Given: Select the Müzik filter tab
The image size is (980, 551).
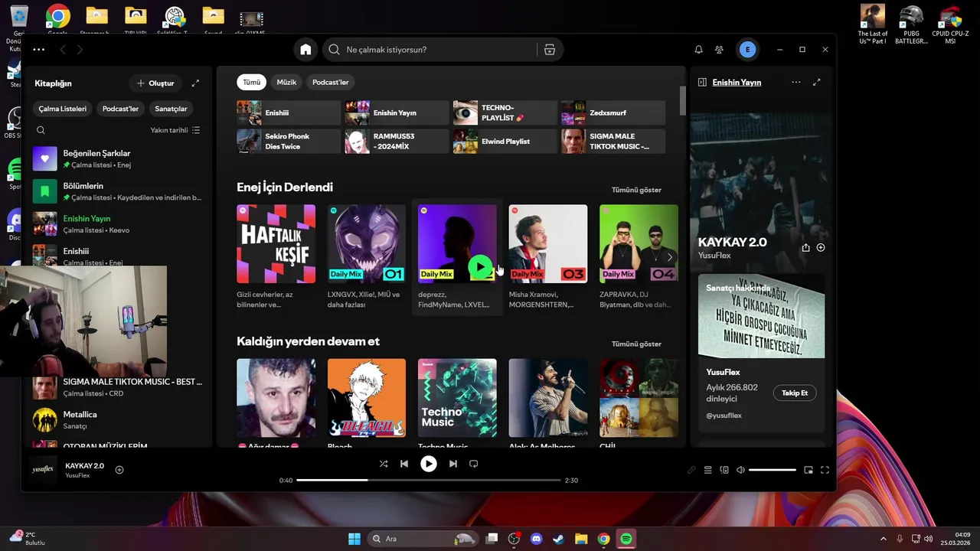Looking at the screenshot, I should 286,82.
